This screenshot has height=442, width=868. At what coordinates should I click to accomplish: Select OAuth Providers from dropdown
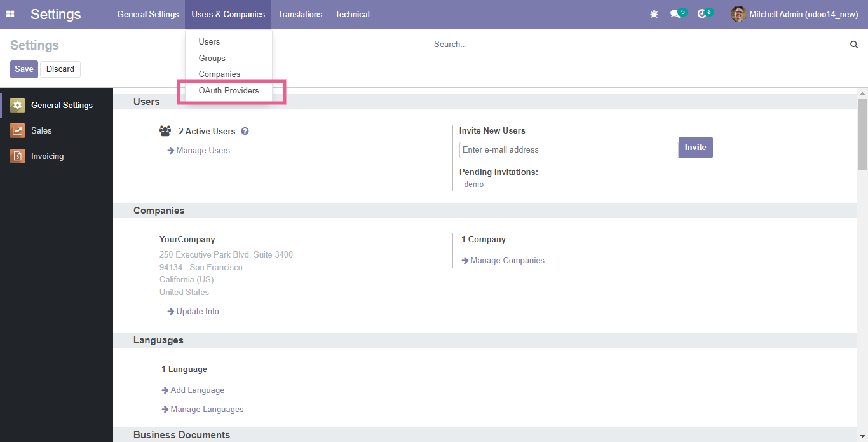pos(229,91)
